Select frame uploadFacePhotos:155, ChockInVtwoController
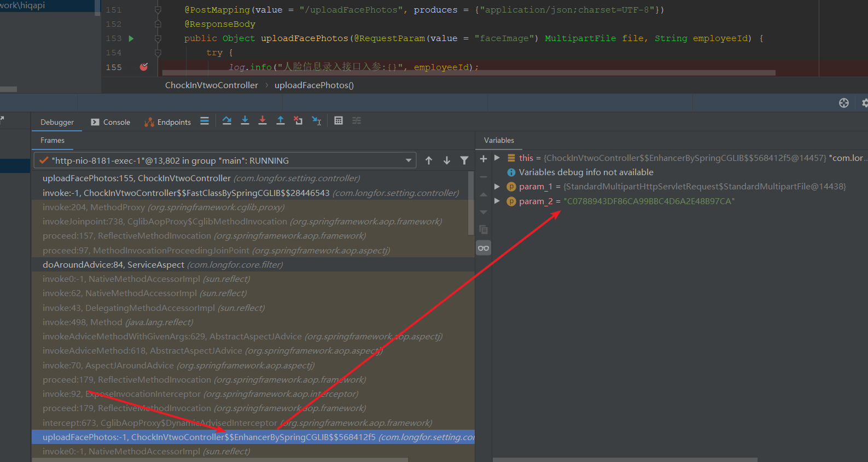 point(250,178)
